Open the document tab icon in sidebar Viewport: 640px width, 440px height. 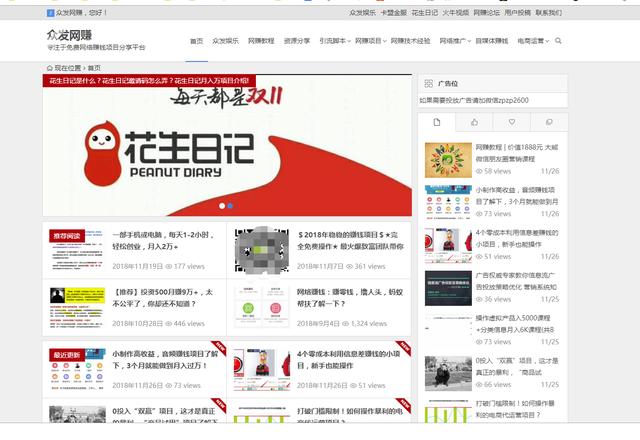pyautogui.click(x=436, y=122)
